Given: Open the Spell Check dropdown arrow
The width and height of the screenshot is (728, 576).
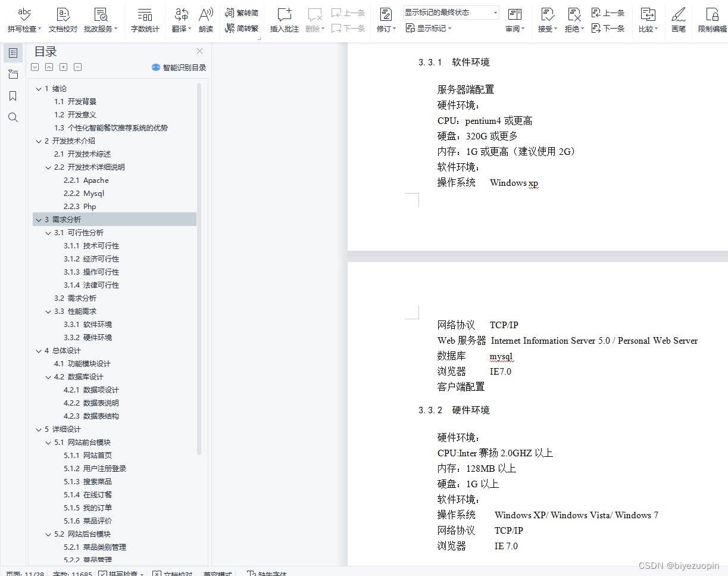Looking at the screenshot, I should pyautogui.click(x=40, y=29).
